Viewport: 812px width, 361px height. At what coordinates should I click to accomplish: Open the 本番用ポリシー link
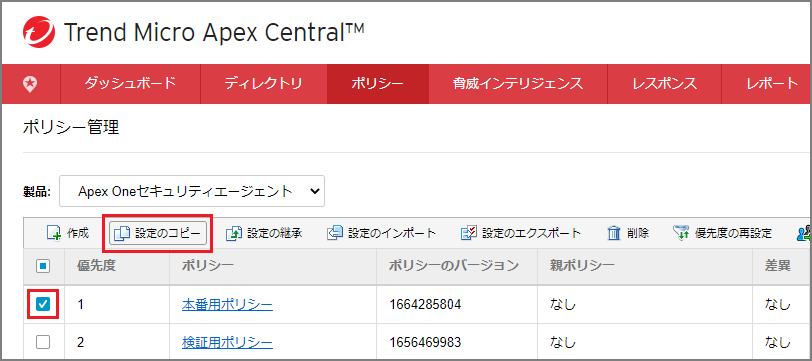coord(227,305)
